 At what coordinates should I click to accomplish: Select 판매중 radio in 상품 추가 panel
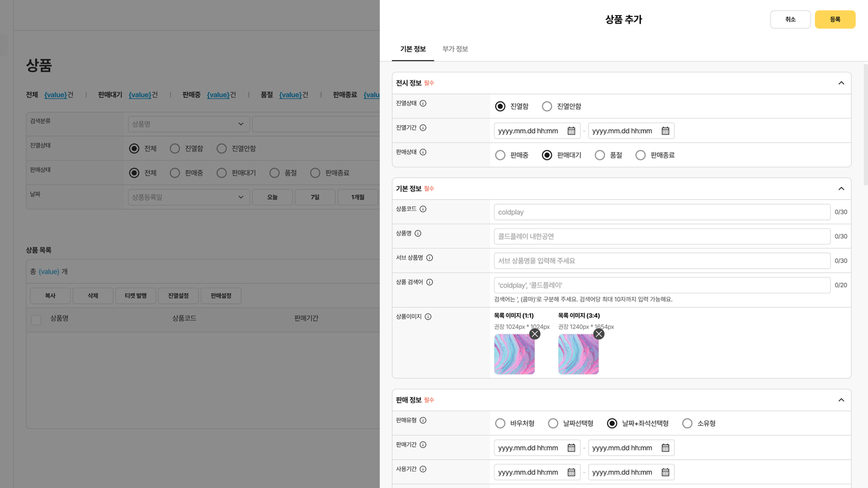[x=500, y=155]
